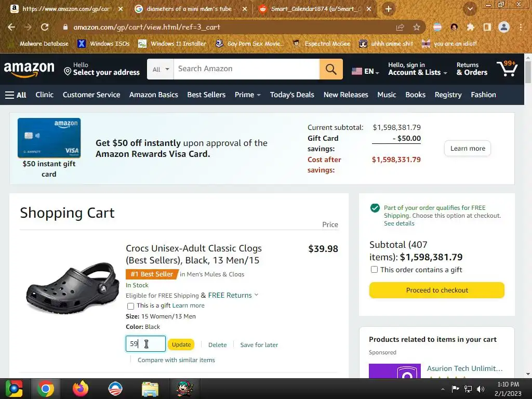Click the share page icon in address bar
Viewport: 532px width, 399px height.
pyautogui.click(x=400, y=27)
